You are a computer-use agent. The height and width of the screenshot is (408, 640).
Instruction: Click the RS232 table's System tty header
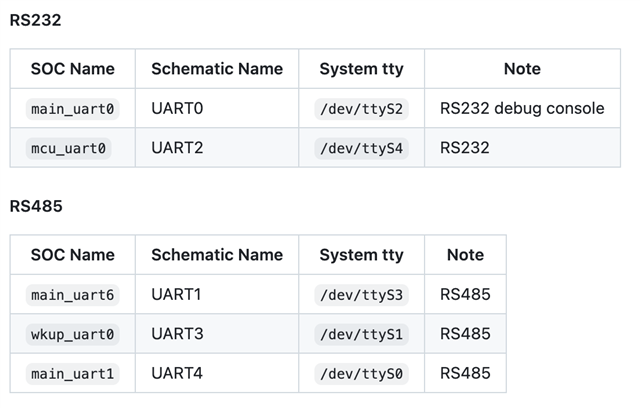361,69
